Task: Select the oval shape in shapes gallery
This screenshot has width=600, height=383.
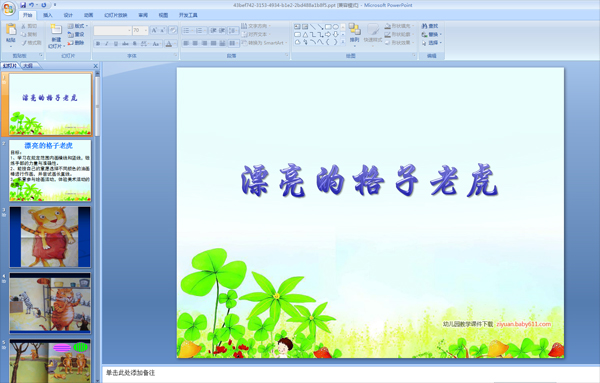Action: coord(336,27)
